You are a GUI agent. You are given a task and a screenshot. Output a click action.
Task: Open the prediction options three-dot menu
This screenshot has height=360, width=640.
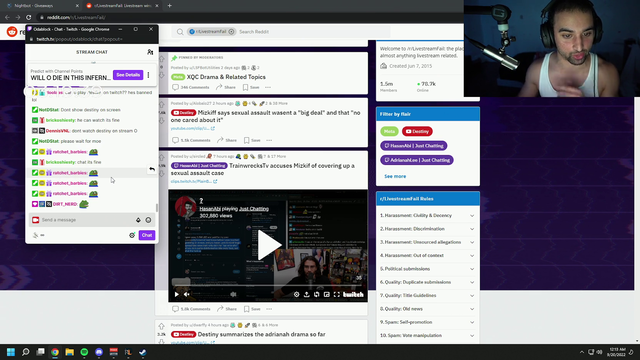pyautogui.click(x=149, y=75)
